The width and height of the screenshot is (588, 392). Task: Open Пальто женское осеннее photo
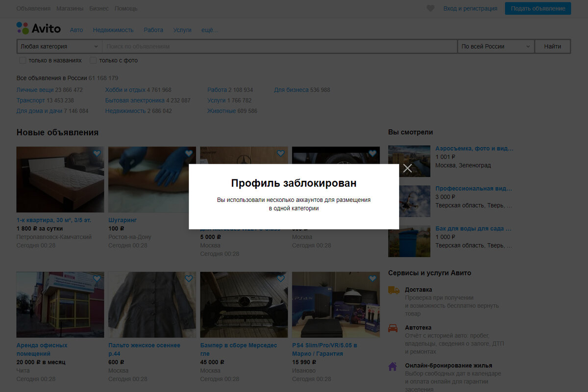point(152,304)
